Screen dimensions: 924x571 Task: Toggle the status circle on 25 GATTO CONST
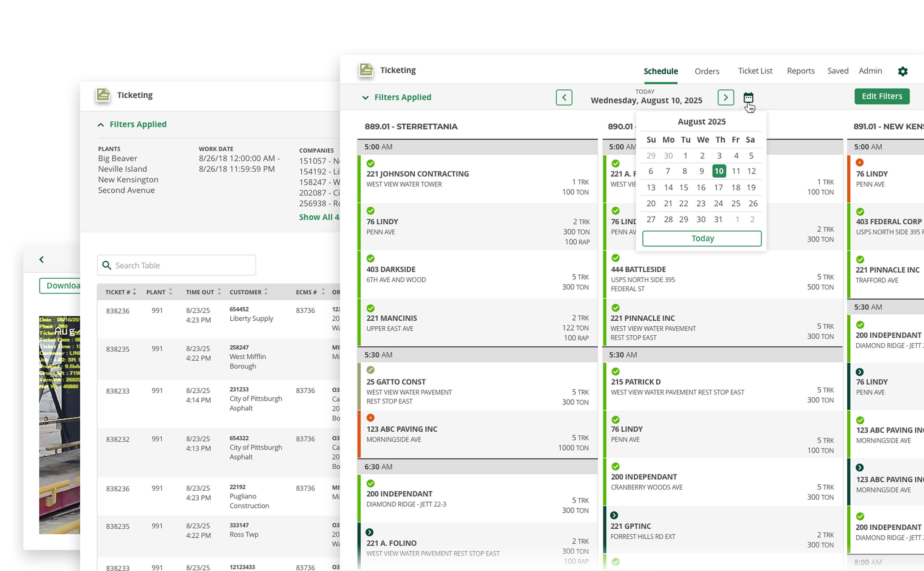click(x=370, y=371)
